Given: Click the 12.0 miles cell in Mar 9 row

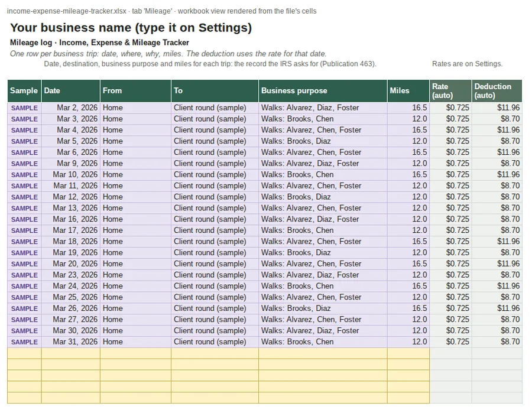Looking at the screenshot, I should [x=408, y=164].
